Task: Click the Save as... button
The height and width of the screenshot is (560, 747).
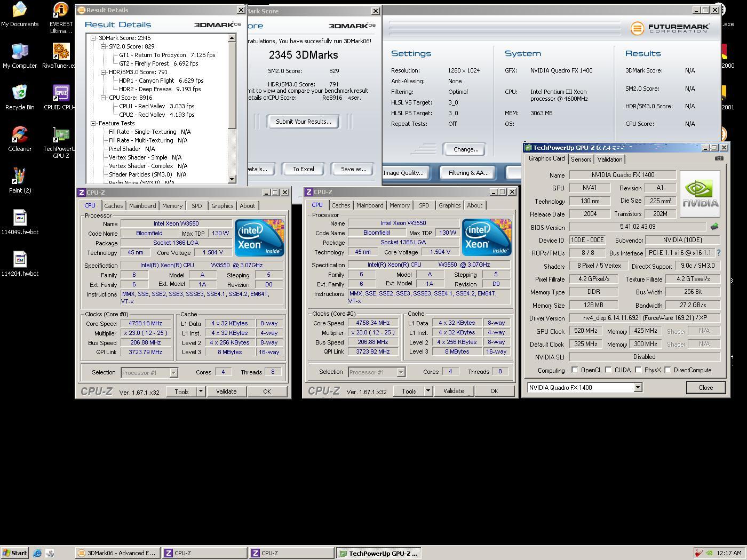Action: coord(353,169)
